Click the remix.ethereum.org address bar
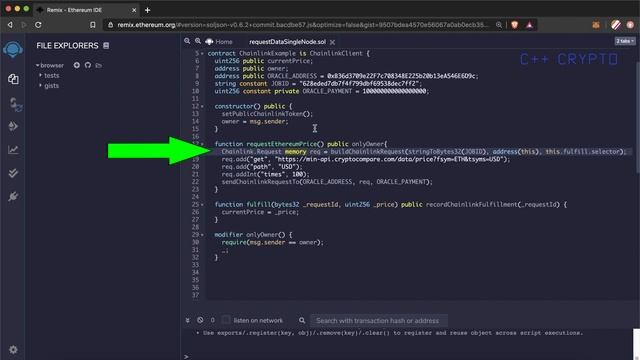The height and width of the screenshot is (360, 640). click(298, 25)
